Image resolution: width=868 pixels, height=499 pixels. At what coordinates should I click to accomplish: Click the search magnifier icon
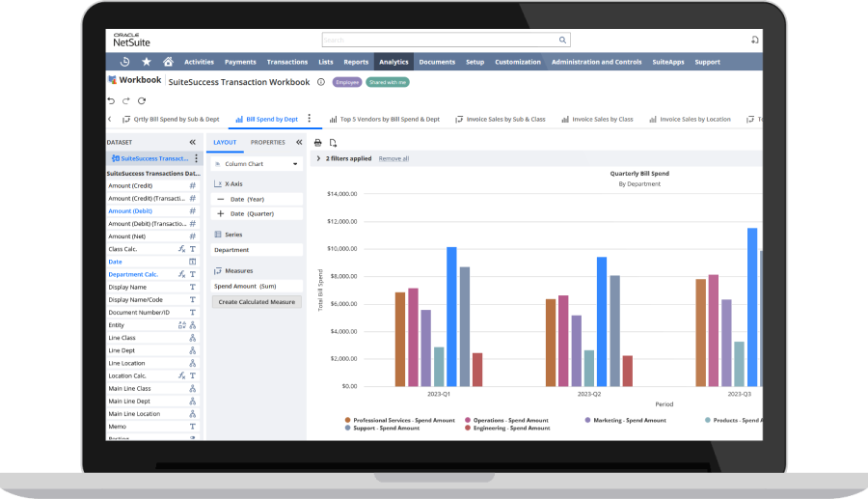pyautogui.click(x=562, y=40)
